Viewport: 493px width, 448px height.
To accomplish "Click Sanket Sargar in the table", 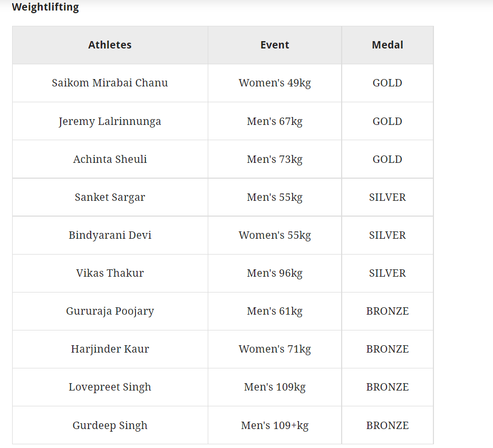I will 110,197.
